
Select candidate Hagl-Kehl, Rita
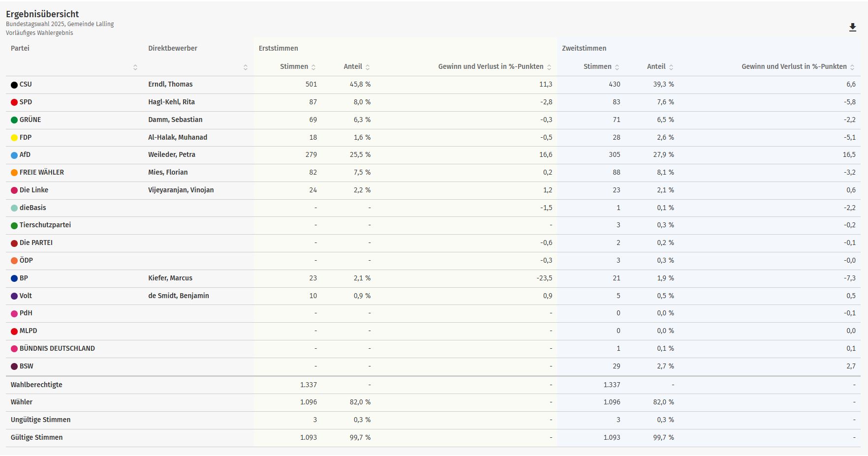click(171, 102)
